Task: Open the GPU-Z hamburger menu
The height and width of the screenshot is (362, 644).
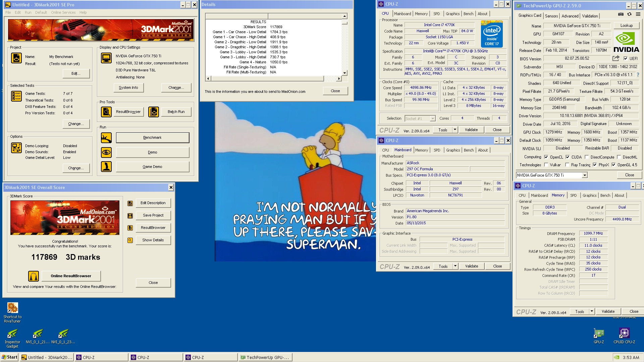Action: (x=638, y=14)
